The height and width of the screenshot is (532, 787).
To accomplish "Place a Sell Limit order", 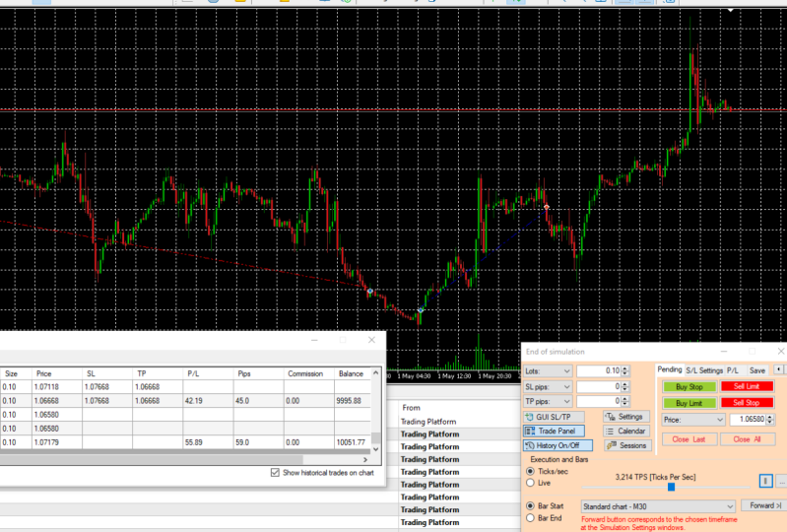I will (x=747, y=386).
